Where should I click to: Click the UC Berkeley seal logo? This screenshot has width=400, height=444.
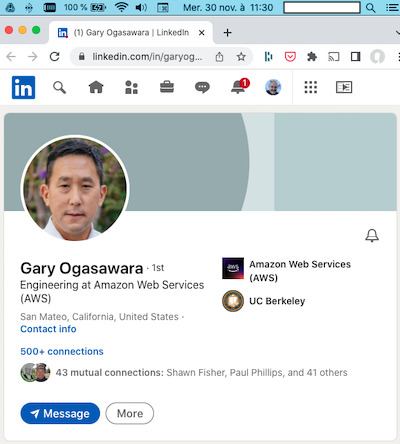(233, 301)
